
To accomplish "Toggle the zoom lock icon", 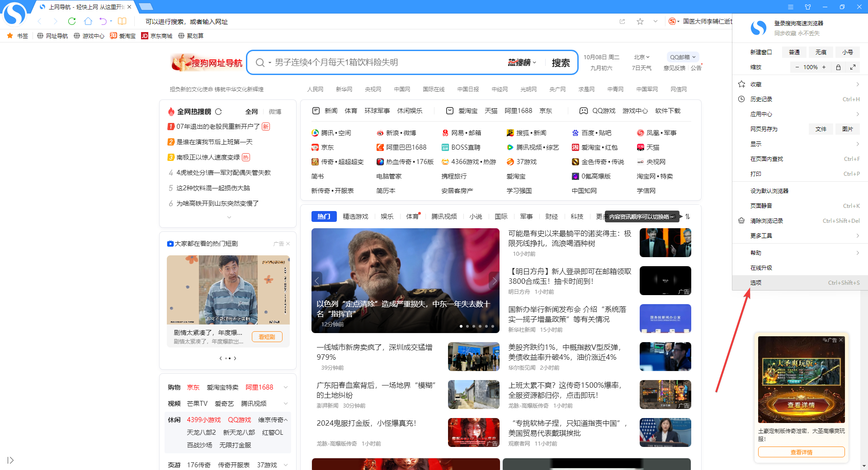I will click(838, 67).
